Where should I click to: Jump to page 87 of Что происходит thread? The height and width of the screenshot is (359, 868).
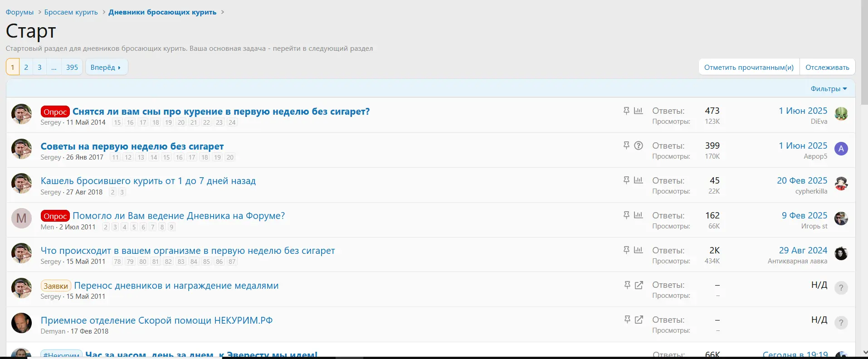pyautogui.click(x=232, y=262)
